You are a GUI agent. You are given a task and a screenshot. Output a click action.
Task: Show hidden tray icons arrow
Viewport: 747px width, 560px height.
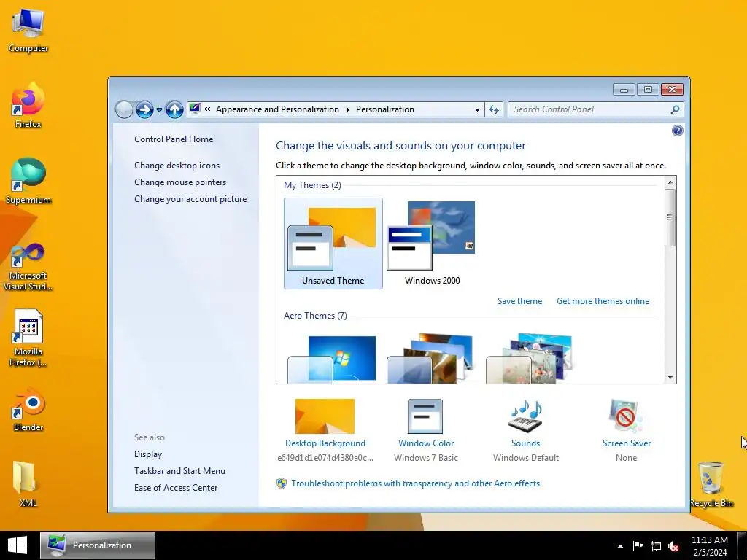click(x=620, y=546)
